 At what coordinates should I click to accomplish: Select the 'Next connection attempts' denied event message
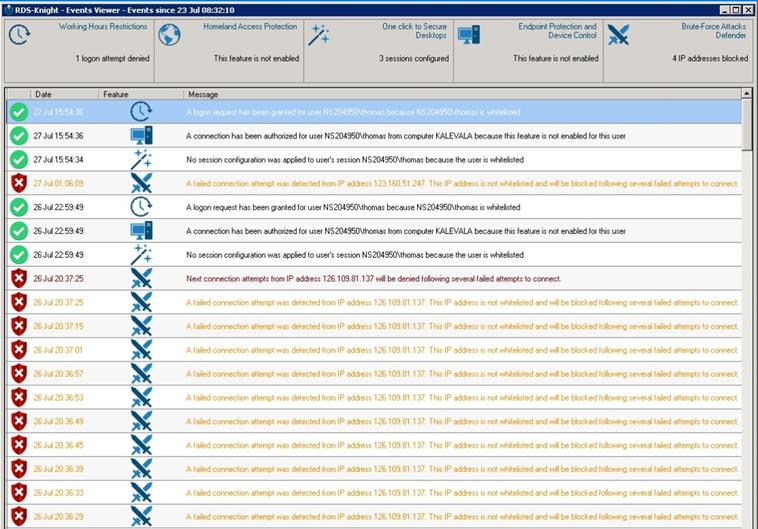coord(373,279)
